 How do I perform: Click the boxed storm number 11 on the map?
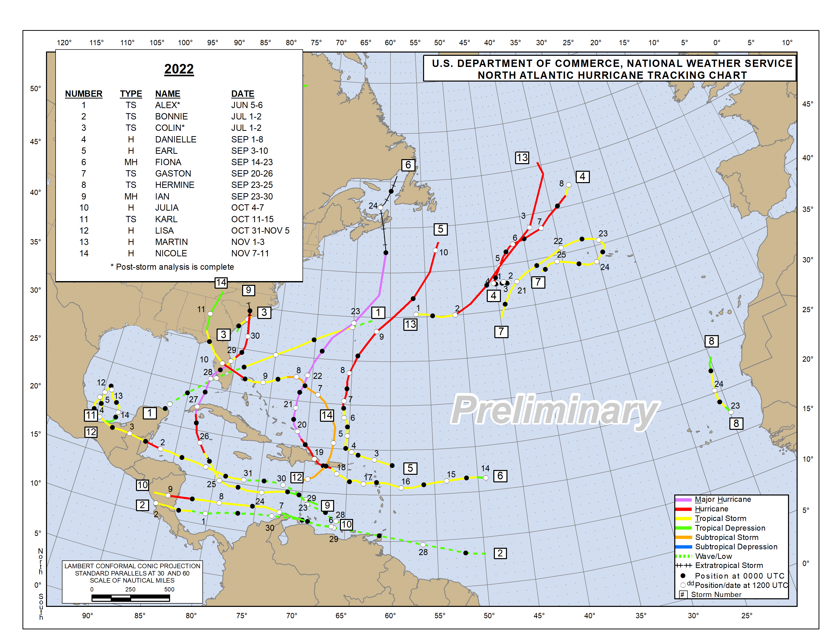[x=91, y=415]
